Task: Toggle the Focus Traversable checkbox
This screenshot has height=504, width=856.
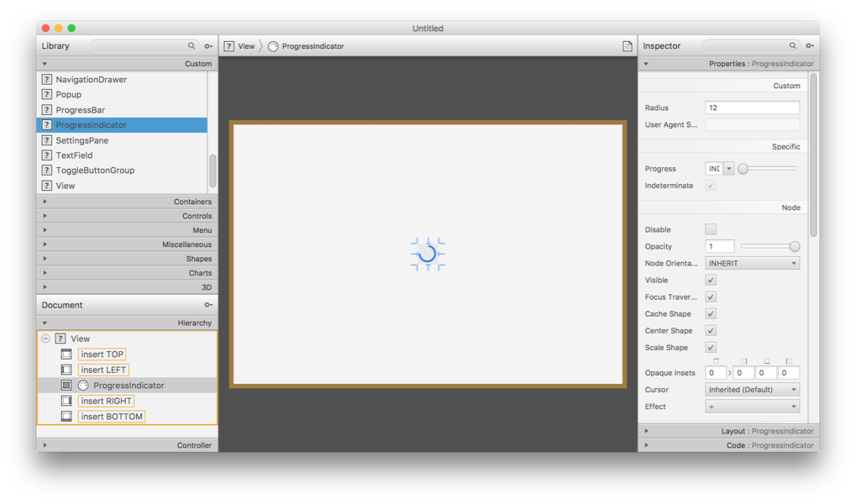Action: [x=710, y=297]
